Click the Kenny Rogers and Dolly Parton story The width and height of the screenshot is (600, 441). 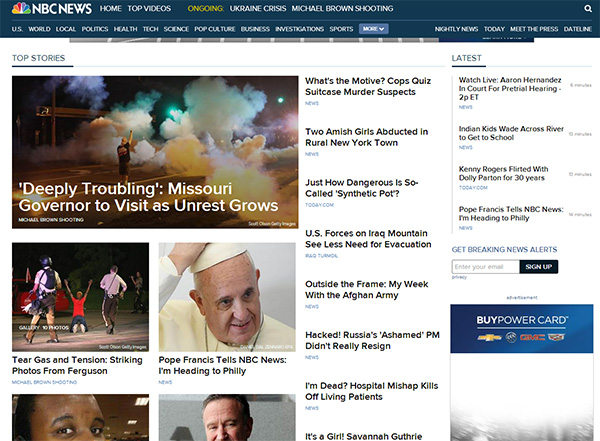coord(503,174)
